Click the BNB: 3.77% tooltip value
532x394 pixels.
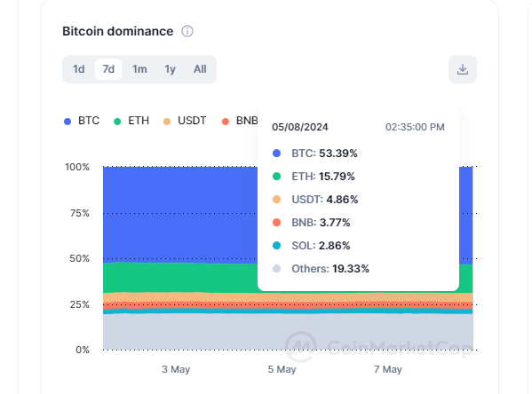[321, 223]
